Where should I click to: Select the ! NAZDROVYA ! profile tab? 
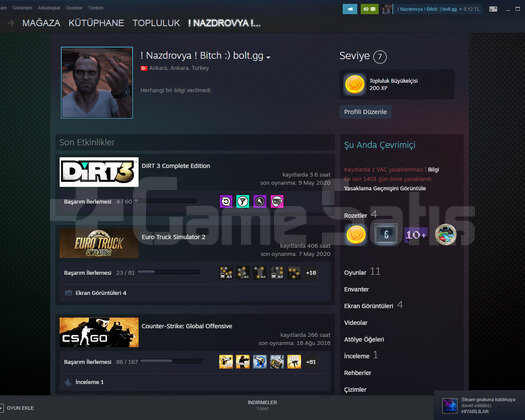[224, 23]
